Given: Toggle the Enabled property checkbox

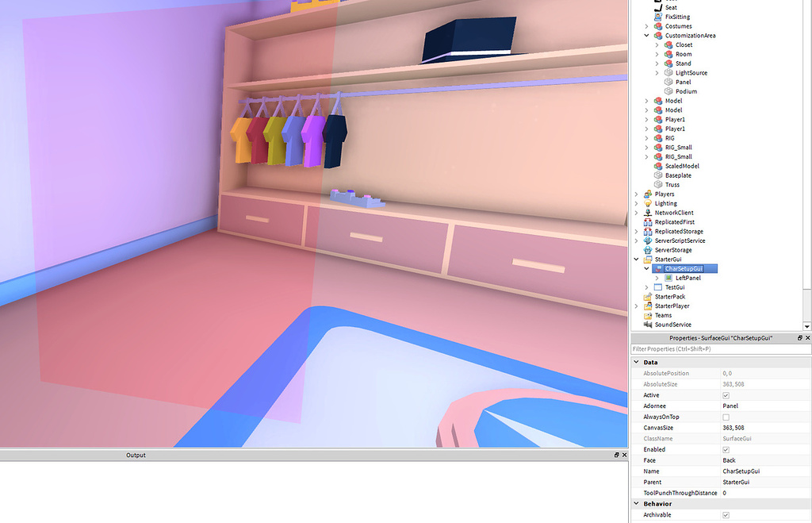Looking at the screenshot, I should pos(726,450).
